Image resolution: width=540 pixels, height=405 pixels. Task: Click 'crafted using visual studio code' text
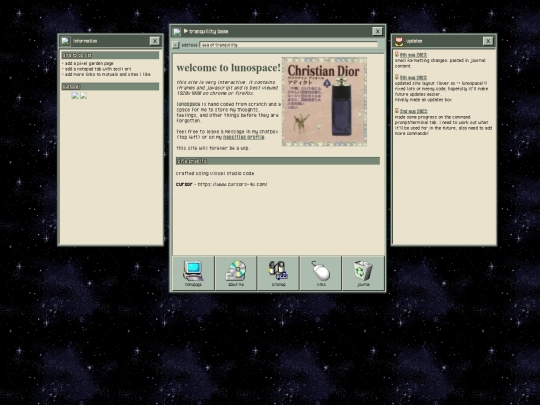click(x=215, y=173)
